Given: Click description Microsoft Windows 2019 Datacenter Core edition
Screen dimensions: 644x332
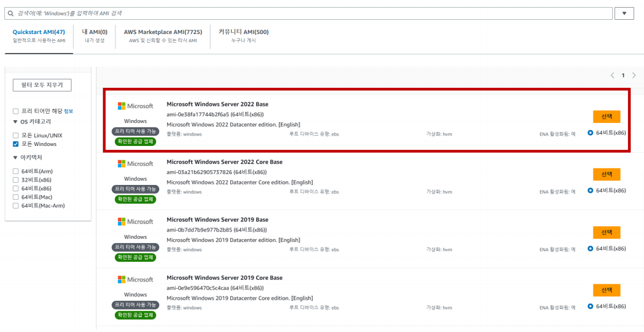Looking at the screenshot, I should [x=240, y=298].
